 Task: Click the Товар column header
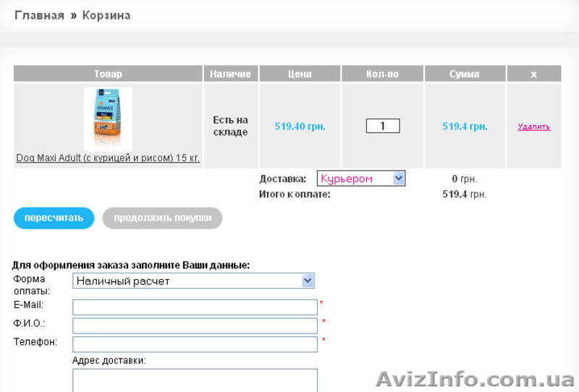click(108, 74)
